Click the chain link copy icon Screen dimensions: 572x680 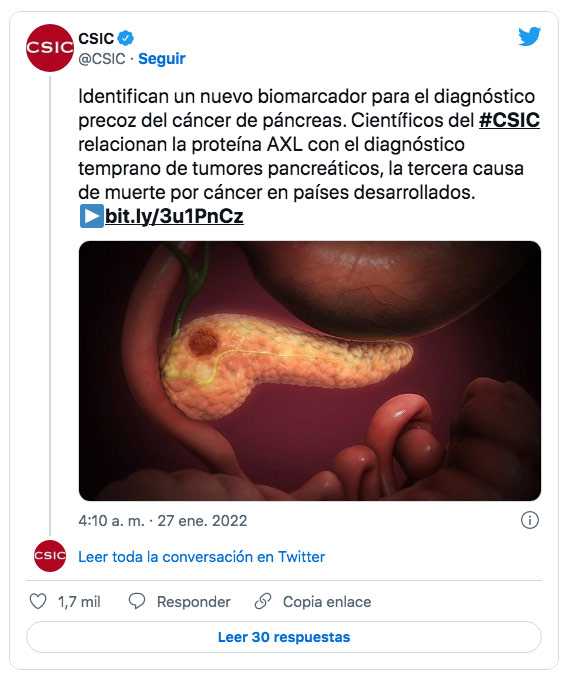[263, 602]
